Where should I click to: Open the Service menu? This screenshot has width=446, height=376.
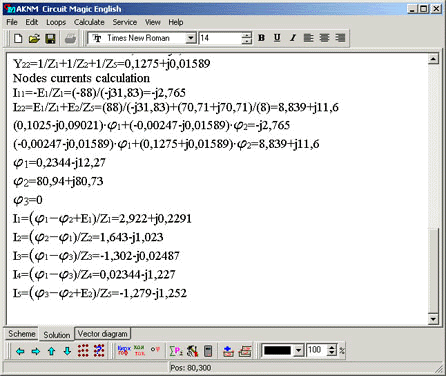(125, 22)
